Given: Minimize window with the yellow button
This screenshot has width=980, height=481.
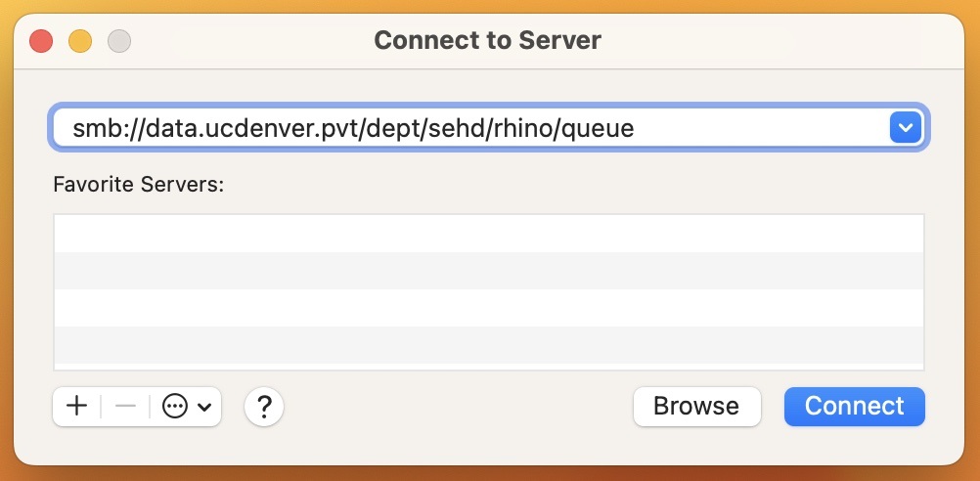Looking at the screenshot, I should (80, 41).
